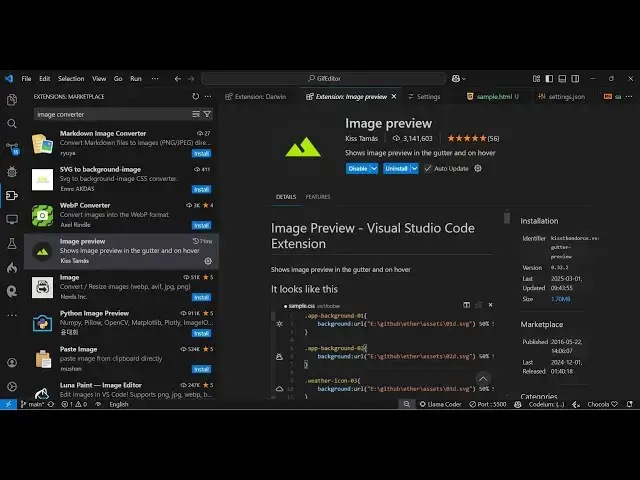This screenshot has width=640, height=480.
Task: Install SVG to background-image extension
Action: click(x=202, y=189)
